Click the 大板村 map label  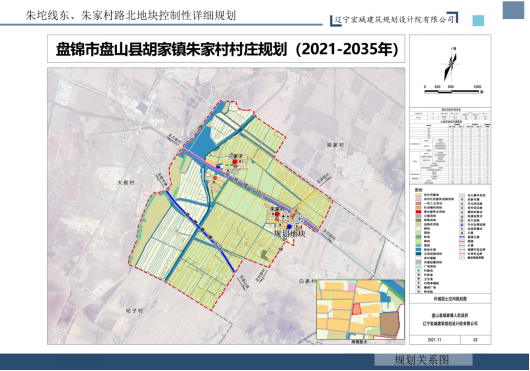coord(126,182)
